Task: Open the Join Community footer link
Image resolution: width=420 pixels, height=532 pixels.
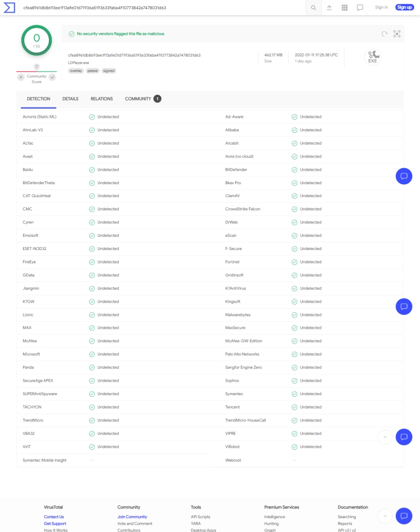Action: click(x=132, y=517)
